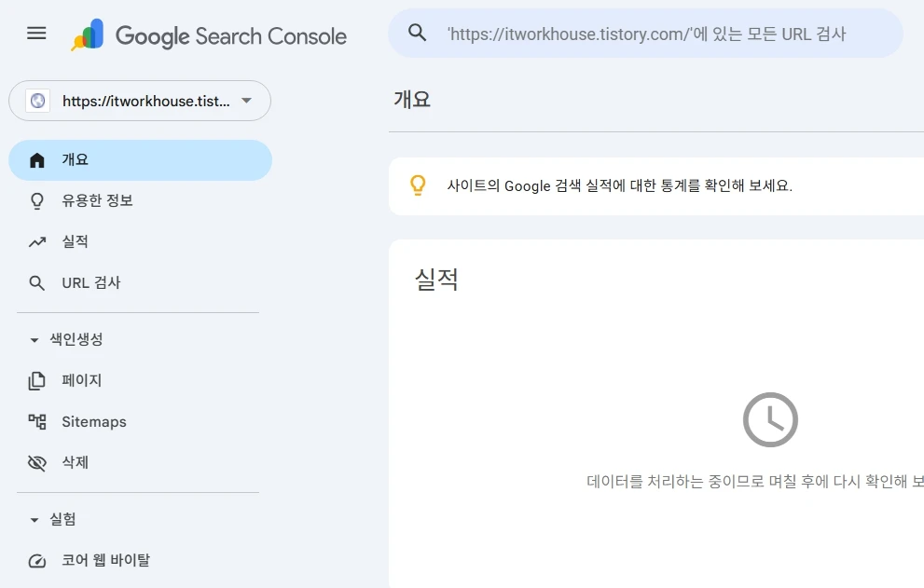Click the trending arrow icon beside 실적

click(x=37, y=241)
